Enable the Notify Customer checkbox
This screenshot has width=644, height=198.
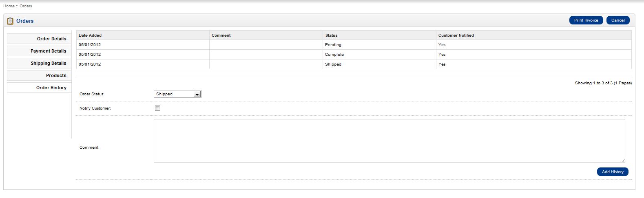tap(157, 108)
